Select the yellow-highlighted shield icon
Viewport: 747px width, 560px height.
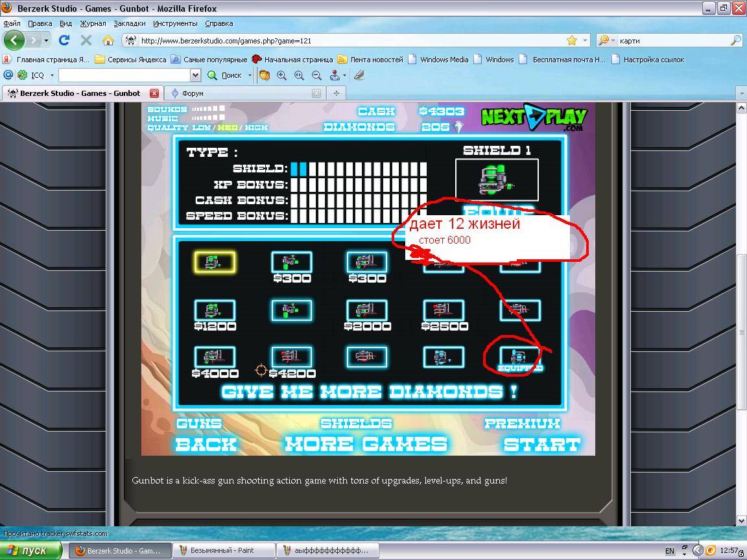tap(215, 262)
